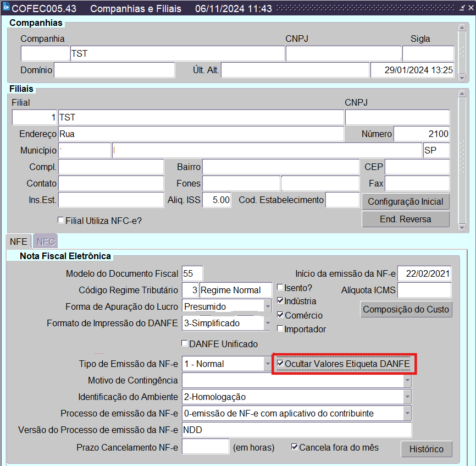Expand the Identificação do Ambiente dropdown
The image size is (476, 466).
(407, 397)
